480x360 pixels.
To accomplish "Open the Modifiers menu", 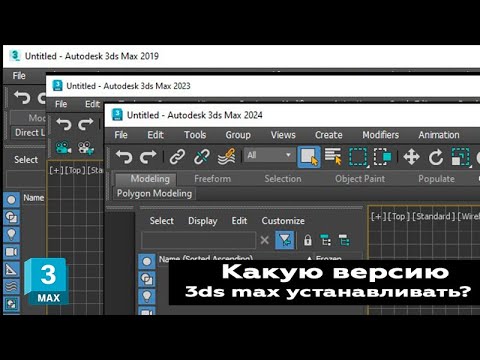I will (x=381, y=135).
